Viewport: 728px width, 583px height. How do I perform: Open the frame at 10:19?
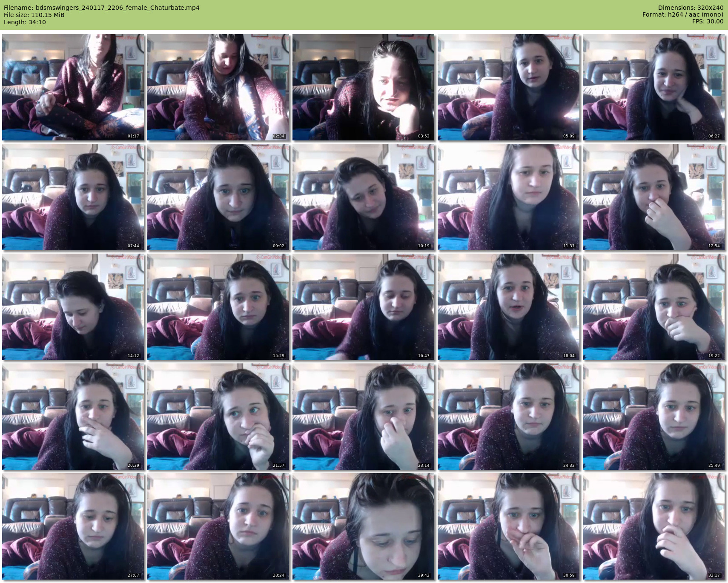point(364,197)
